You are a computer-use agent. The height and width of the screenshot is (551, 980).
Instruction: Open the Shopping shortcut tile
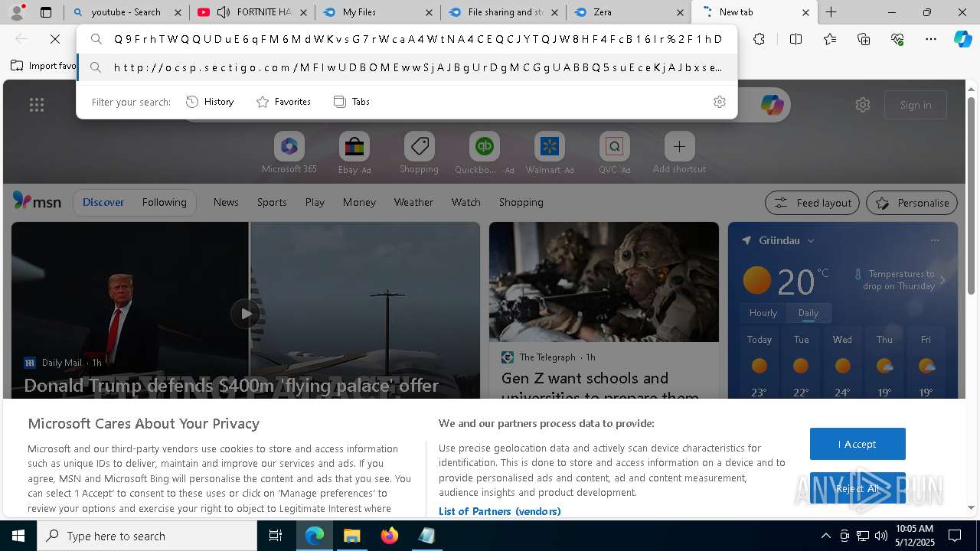click(419, 154)
